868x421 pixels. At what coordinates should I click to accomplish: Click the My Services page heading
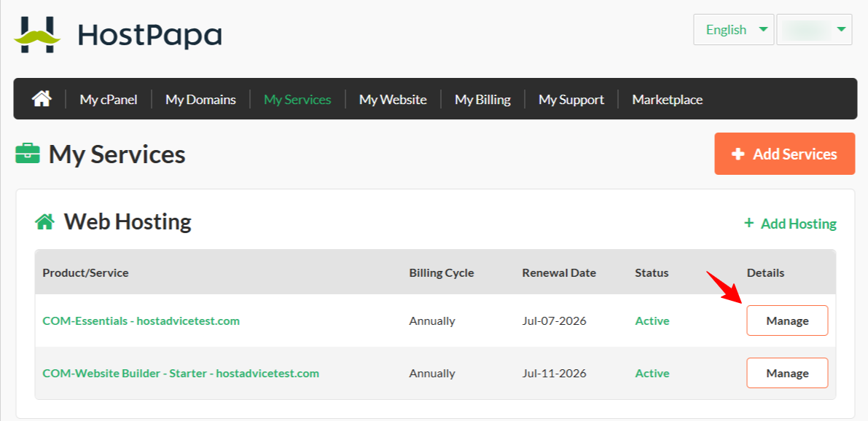(x=117, y=154)
